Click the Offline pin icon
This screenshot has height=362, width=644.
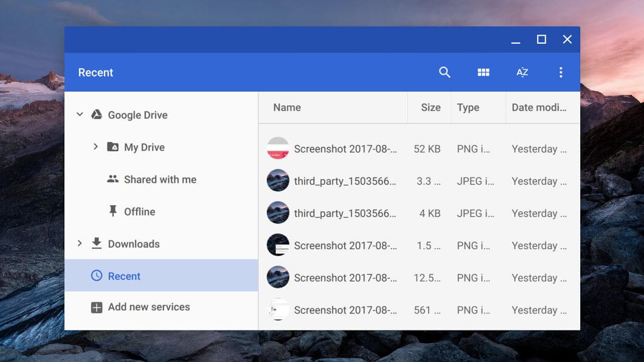pos(112,211)
